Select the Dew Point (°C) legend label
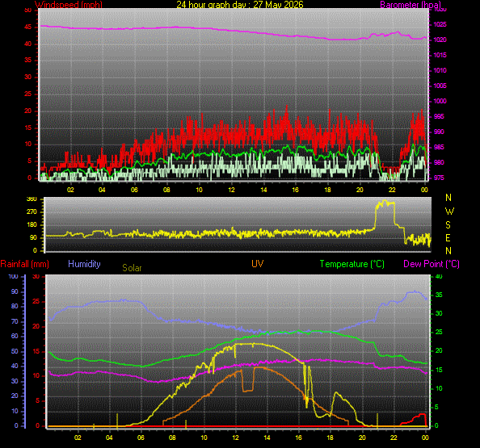This screenshot has height=448, width=480. pos(432,264)
